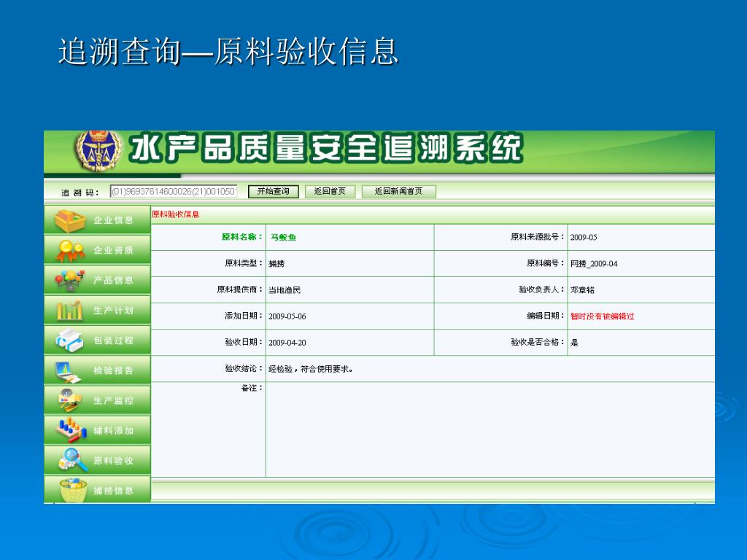Open the 企业信息 menu item
The image size is (747, 560).
pos(97,220)
